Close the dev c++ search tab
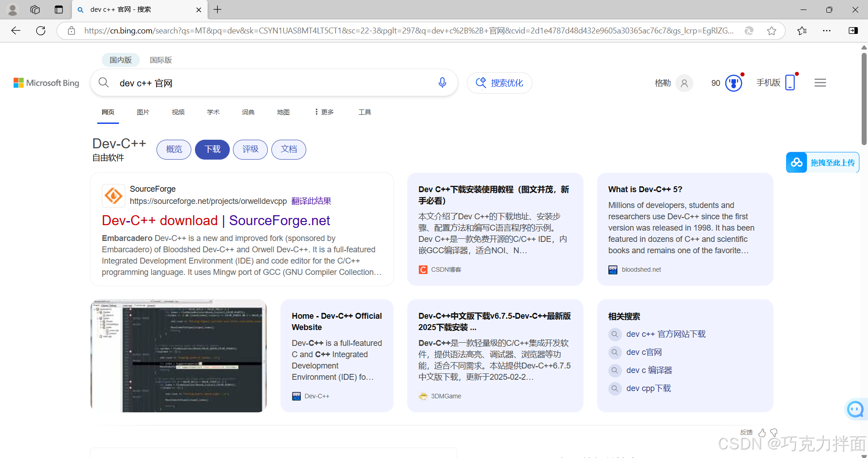The height and width of the screenshot is (458, 868). pyautogui.click(x=199, y=9)
